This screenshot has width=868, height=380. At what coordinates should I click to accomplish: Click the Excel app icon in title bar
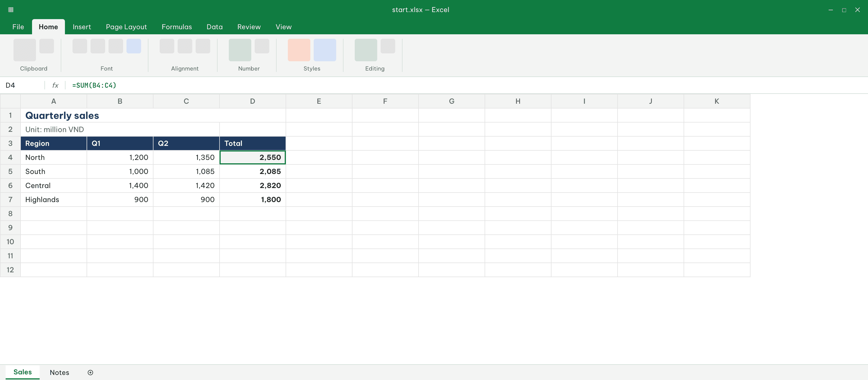(x=11, y=10)
